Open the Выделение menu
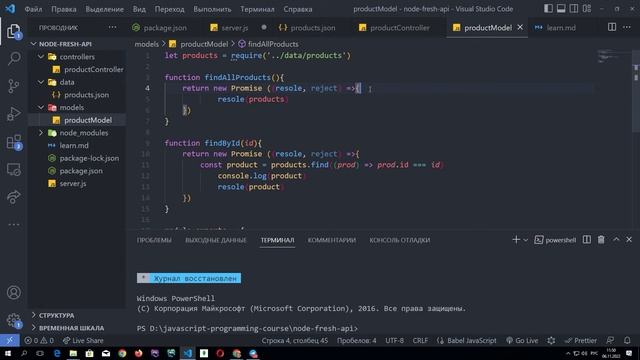The width and height of the screenshot is (640, 360). pos(104,9)
